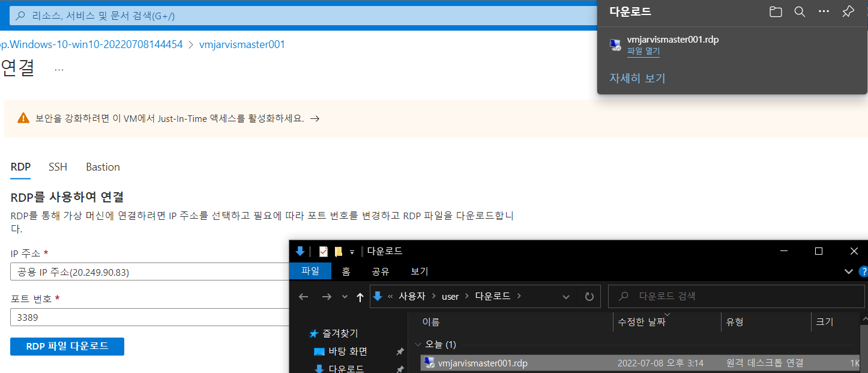Select 바탕 화면 in navigation pane
The image size is (868, 373).
[x=348, y=351]
